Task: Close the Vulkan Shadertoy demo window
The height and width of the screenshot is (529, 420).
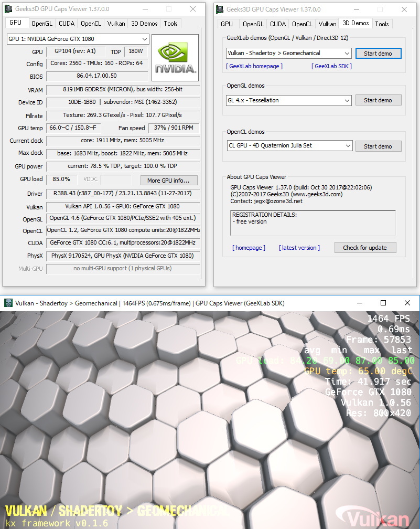Action: (x=407, y=303)
